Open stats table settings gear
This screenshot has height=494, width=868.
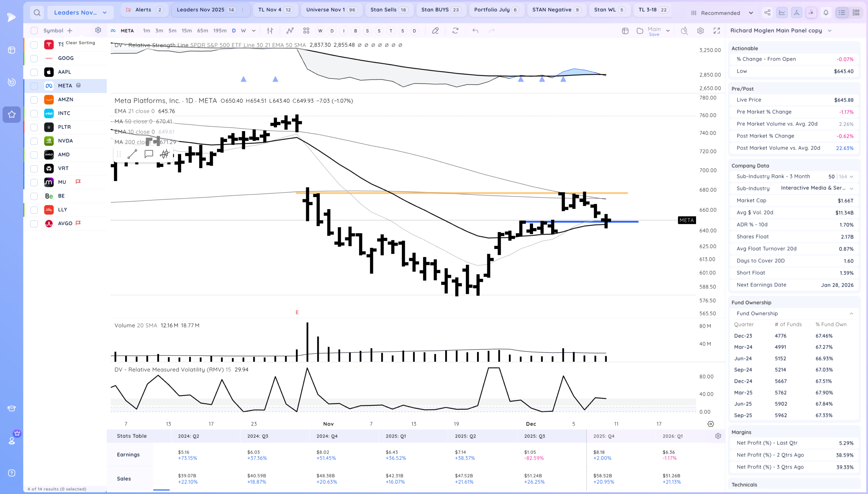(x=717, y=436)
